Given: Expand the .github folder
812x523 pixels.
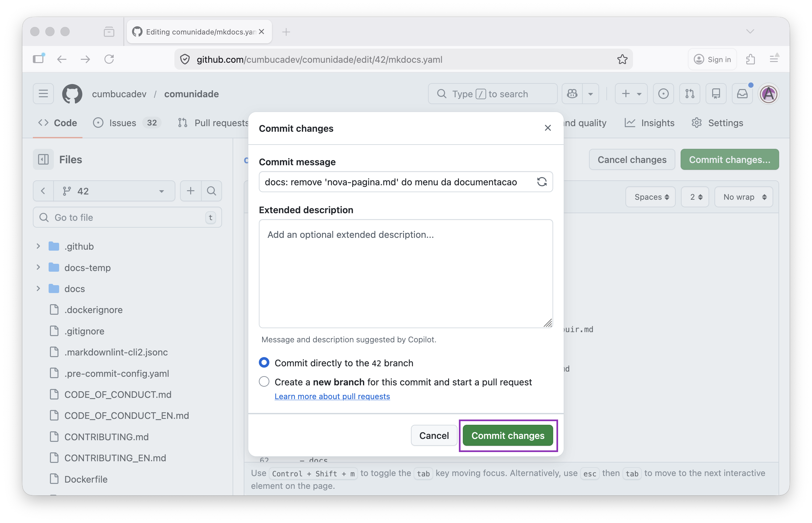Looking at the screenshot, I should [38, 246].
